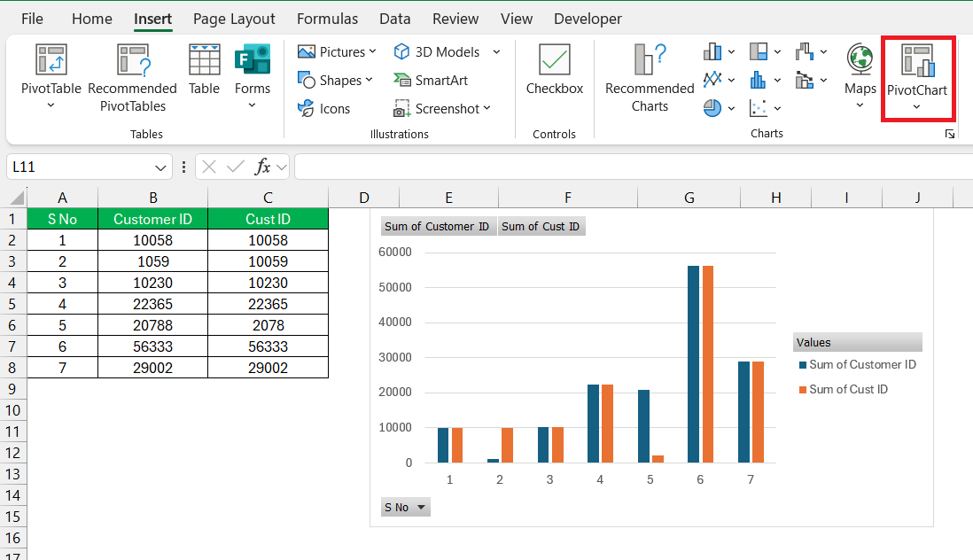Open the File tab
The width and height of the screenshot is (973, 560).
click(x=32, y=19)
